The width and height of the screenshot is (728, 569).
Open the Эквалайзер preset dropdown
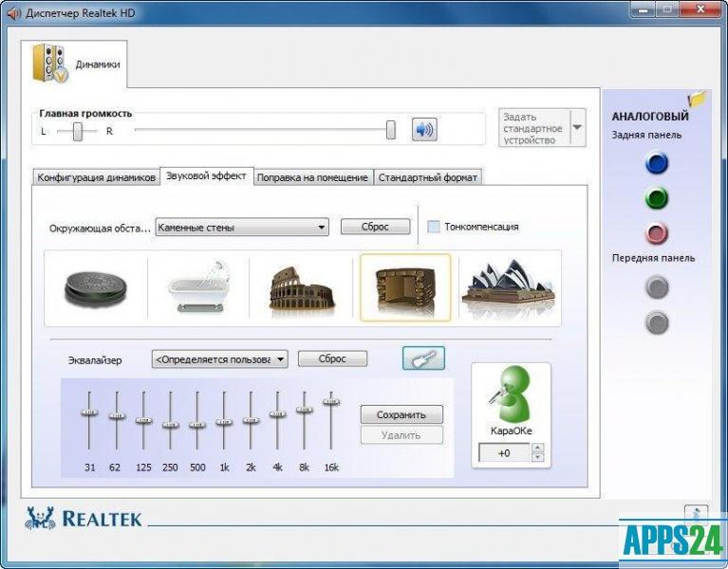pos(219,359)
